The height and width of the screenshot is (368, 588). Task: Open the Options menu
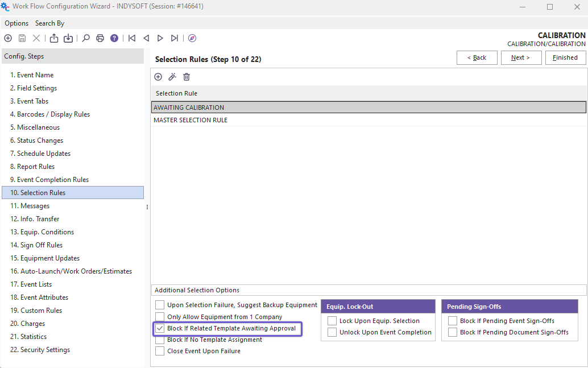click(x=16, y=23)
